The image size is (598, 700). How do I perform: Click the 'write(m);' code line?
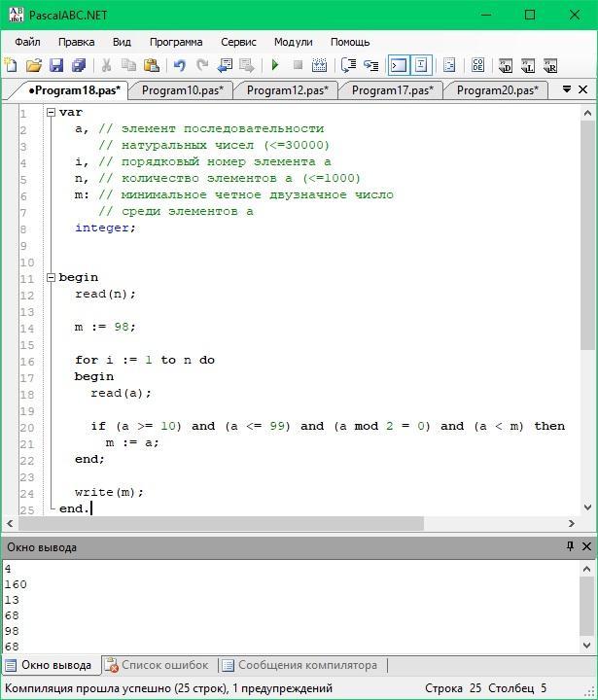109,492
